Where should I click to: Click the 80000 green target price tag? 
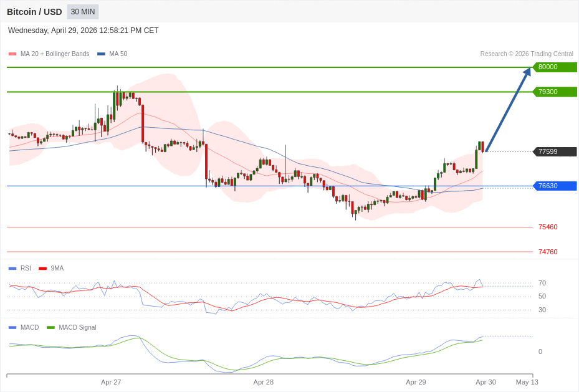pyautogui.click(x=555, y=67)
